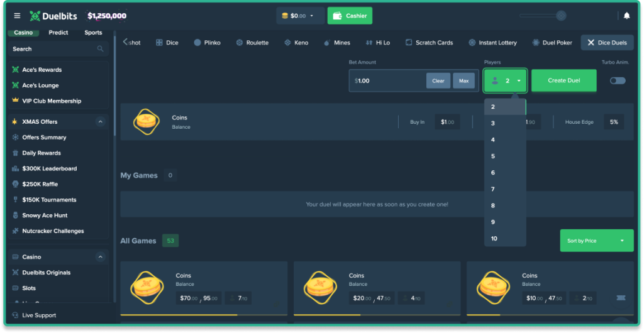Click the Duelbits logo
The width and height of the screenshot is (644, 333).
tap(53, 16)
